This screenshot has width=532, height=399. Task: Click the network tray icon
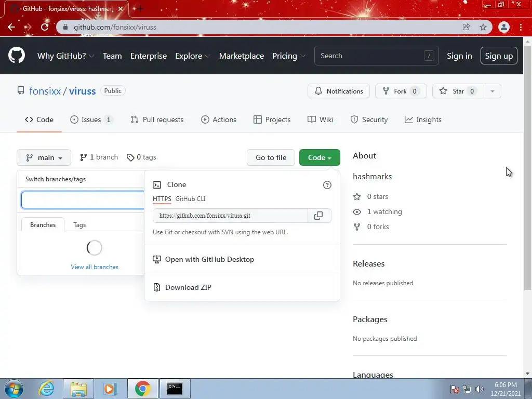click(467, 389)
